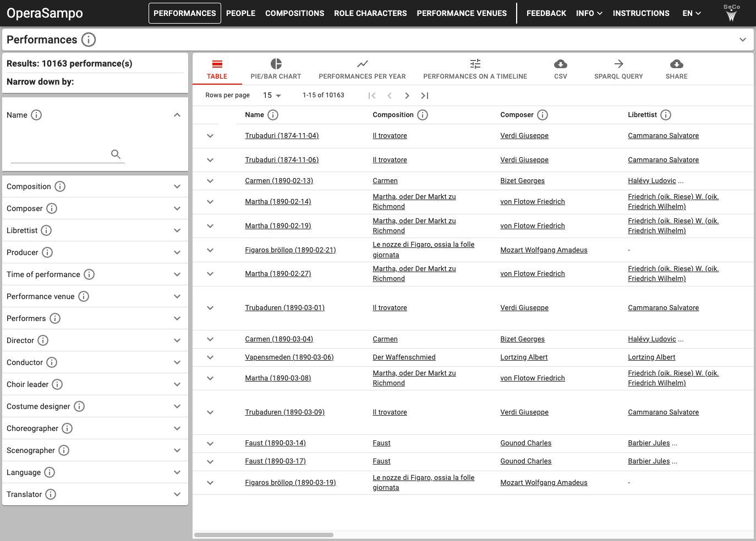Open info icon next to Composition filter
756x541 pixels.
point(60,186)
